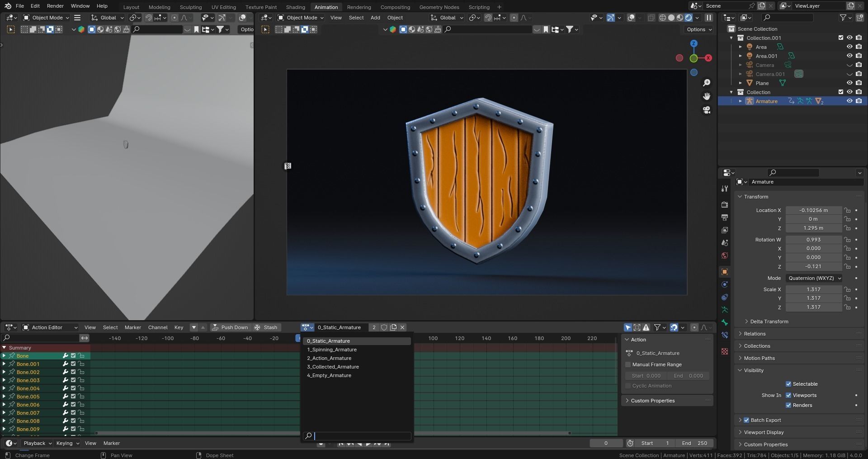The width and height of the screenshot is (868, 459).
Task: Select 1_Spinning_Armature from action list
Action: pyautogui.click(x=357, y=350)
